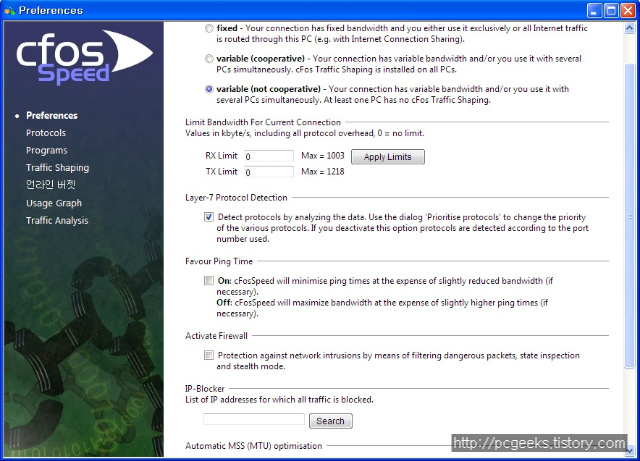640x461 pixels.
Task: Open Traffic Analysis in the sidebar
Action: coord(57,220)
